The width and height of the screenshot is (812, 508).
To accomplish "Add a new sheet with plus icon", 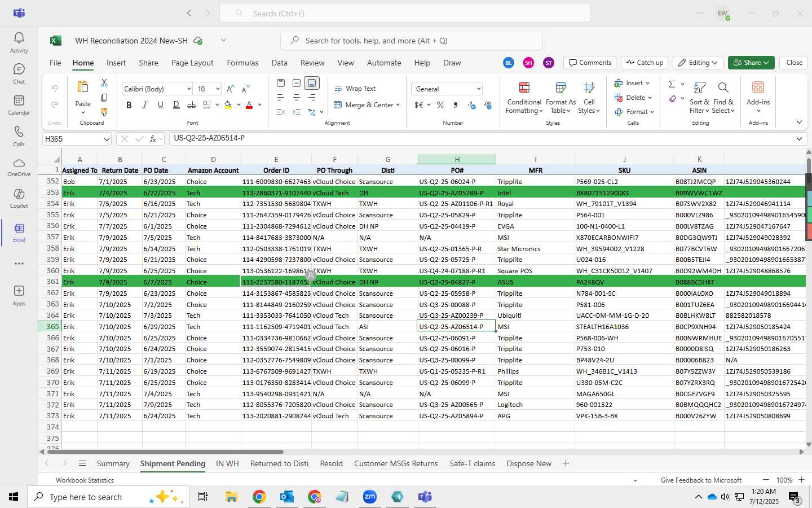I will click(566, 463).
